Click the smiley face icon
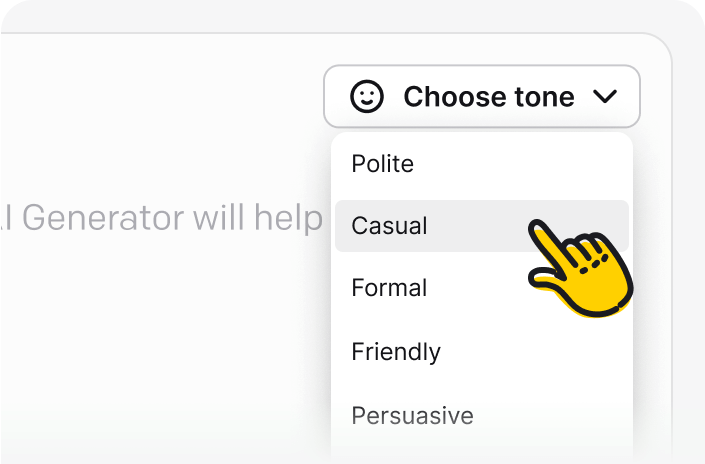The width and height of the screenshot is (705, 464). click(x=367, y=97)
